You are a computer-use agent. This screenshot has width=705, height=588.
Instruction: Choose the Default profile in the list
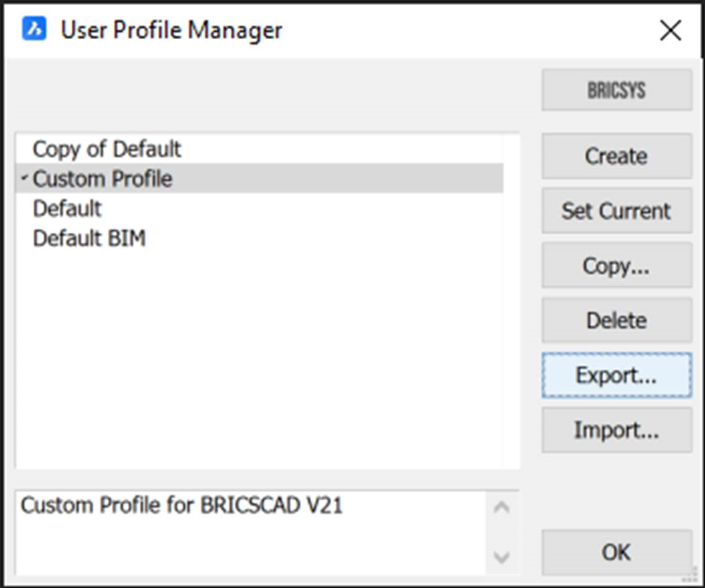(x=67, y=209)
